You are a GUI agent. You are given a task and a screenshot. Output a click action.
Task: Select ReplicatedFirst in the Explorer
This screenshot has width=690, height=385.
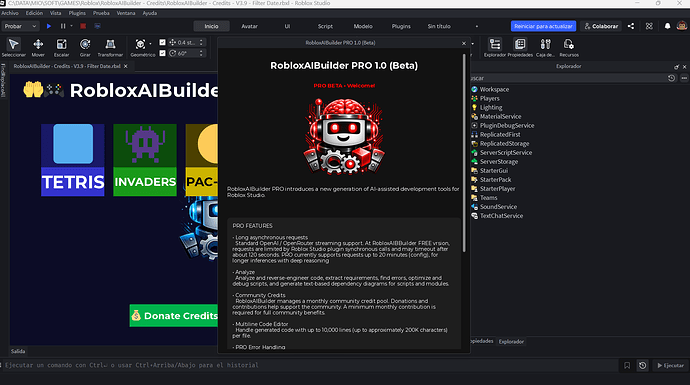[x=495, y=135]
